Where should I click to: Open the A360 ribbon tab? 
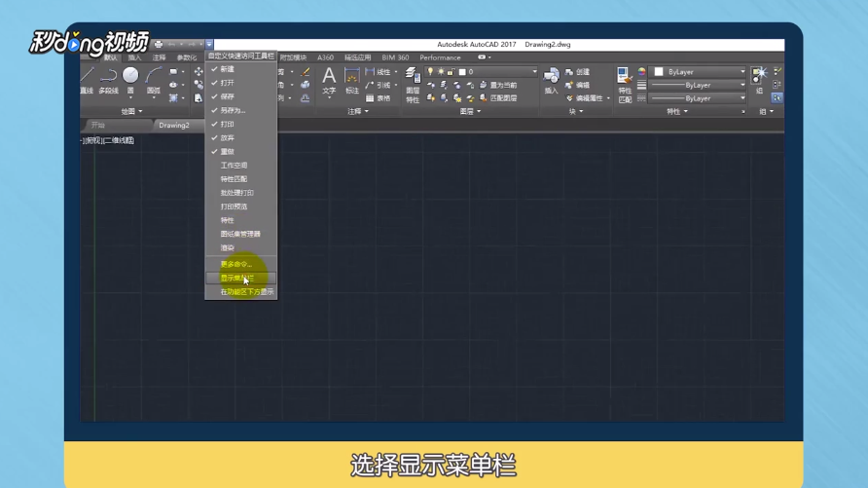(325, 57)
